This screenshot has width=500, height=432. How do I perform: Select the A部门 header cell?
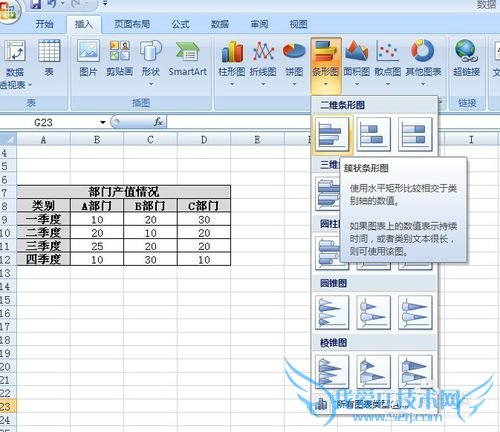click(x=97, y=206)
